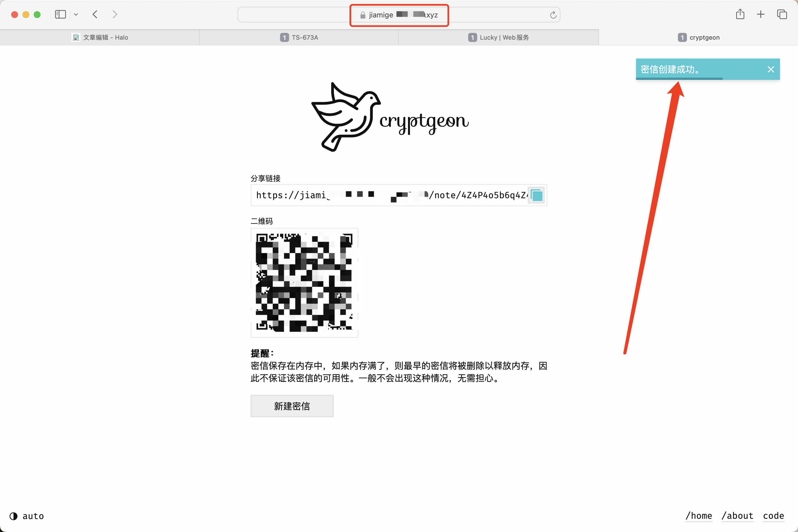Copy the share link with copy icon
This screenshot has height=532, width=798.
coord(536,195)
